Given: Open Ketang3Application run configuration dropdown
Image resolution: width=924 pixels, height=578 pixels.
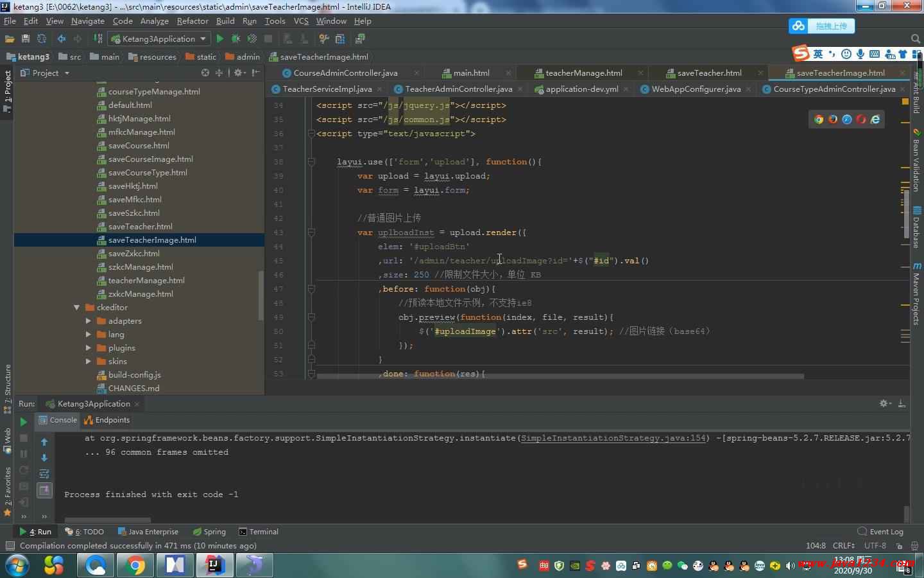Looking at the screenshot, I should [158, 39].
